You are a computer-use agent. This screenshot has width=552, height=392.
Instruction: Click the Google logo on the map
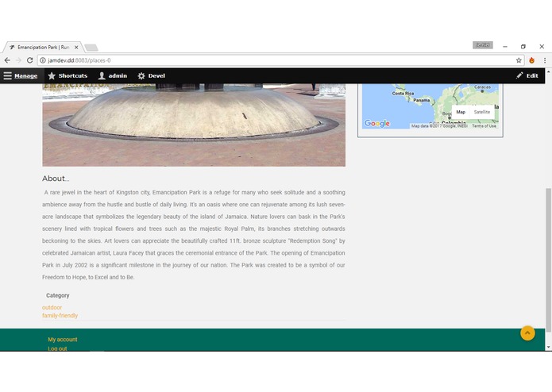tap(377, 124)
